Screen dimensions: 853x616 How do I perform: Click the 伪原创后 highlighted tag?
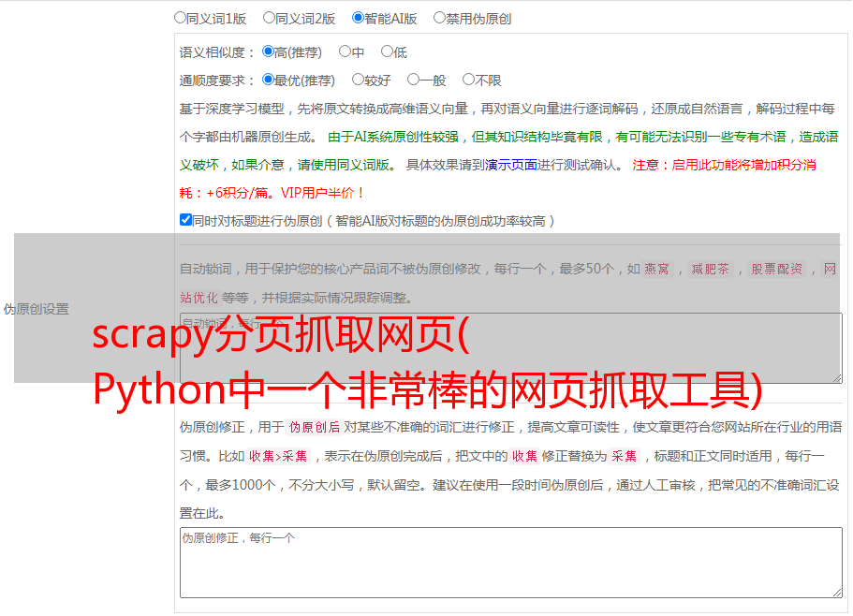pos(314,427)
